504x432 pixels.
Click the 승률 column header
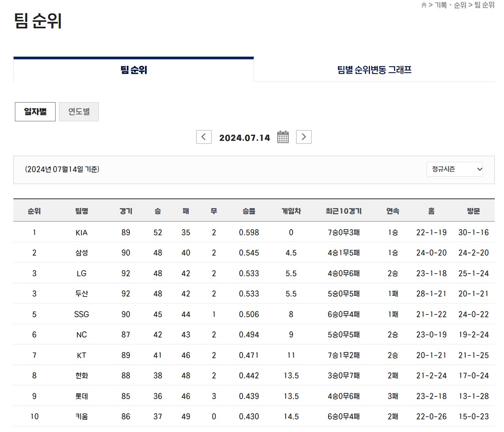point(249,211)
